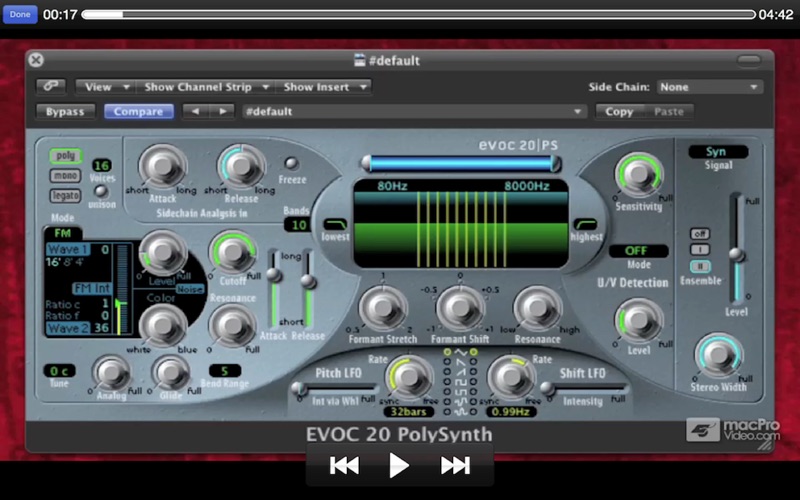Click the Glide knob
Viewport: 800px width, 500px height.
[x=171, y=373]
